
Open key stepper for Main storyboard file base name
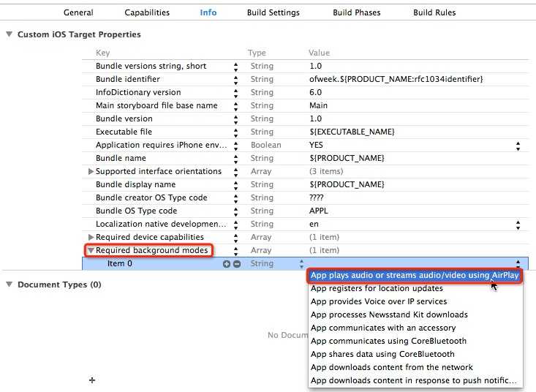236,106
